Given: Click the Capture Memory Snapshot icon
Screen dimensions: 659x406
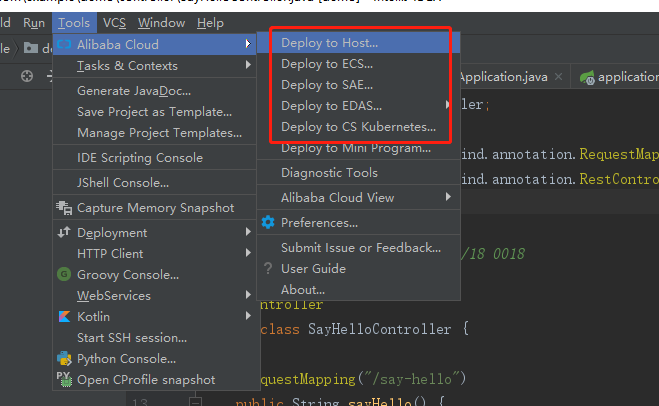Looking at the screenshot, I should [x=64, y=208].
